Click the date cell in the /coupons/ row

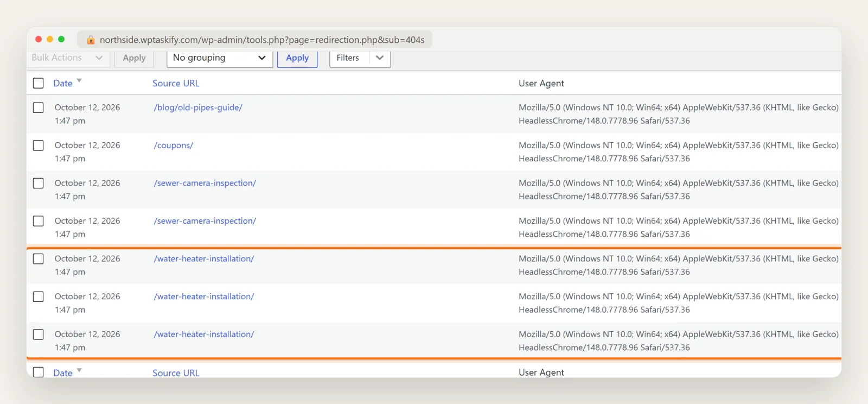coord(87,152)
